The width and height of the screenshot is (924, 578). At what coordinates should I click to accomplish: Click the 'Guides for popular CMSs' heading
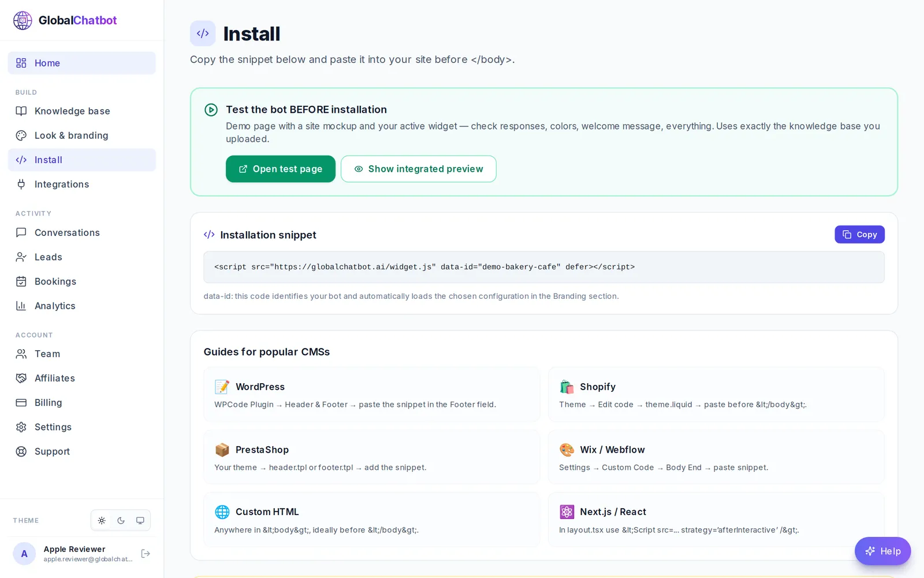click(267, 352)
